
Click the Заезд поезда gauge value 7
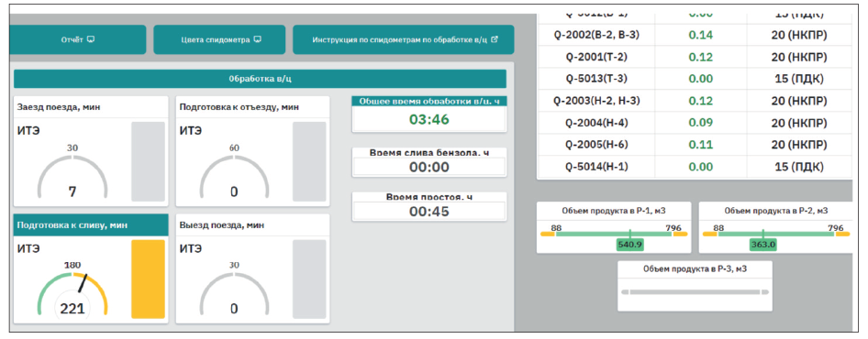(x=72, y=191)
